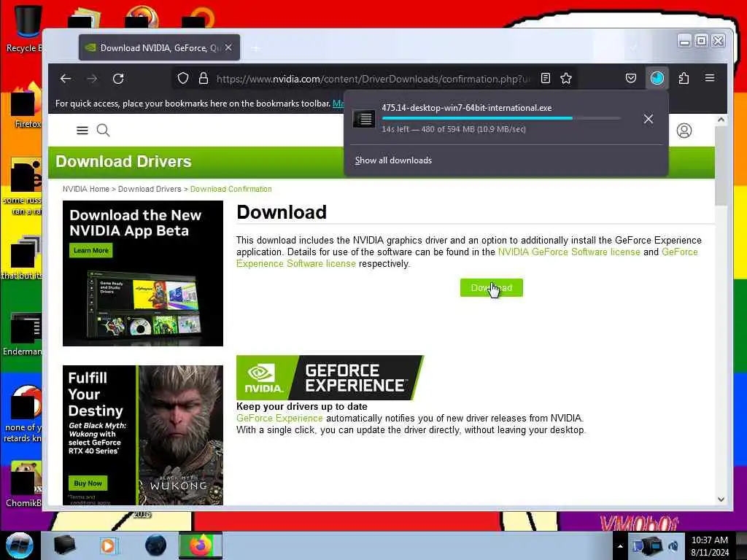Click the Download Drivers breadcrumb
The height and width of the screenshot is (560, 747).
[150, 189]
